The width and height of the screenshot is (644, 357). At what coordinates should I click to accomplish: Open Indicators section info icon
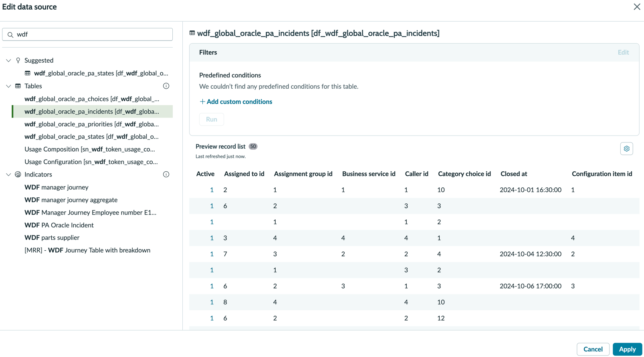[166, 174]
